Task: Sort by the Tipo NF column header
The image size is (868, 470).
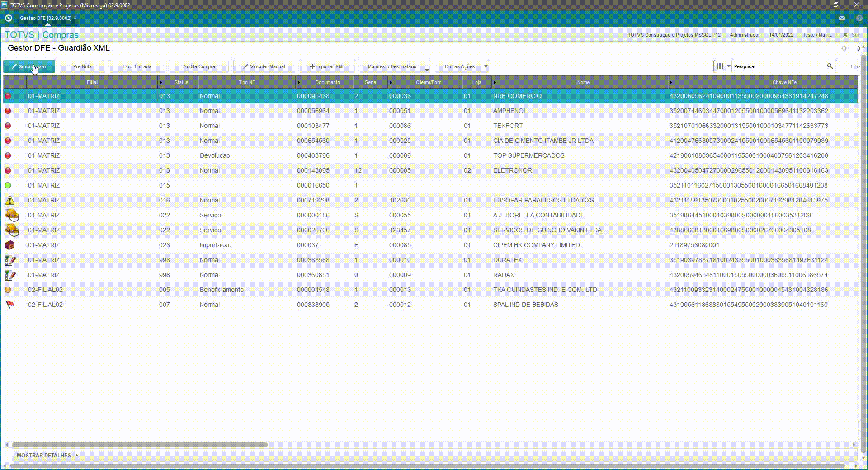Action: tap(247, 82)
